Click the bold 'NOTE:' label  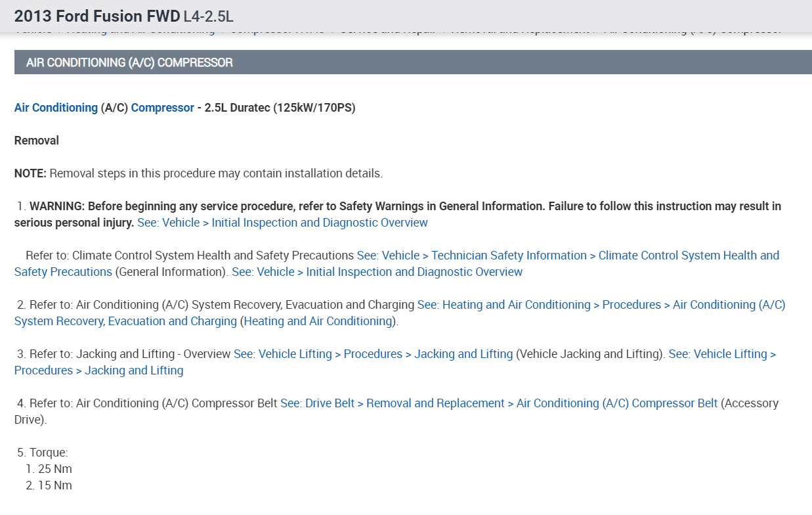pyautogui.click(x=31, y=173)
